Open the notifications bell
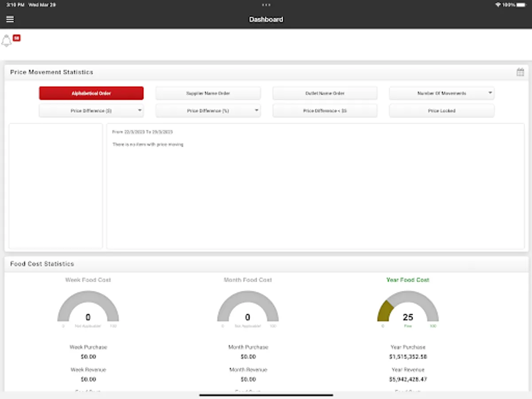 click(7, 41)
